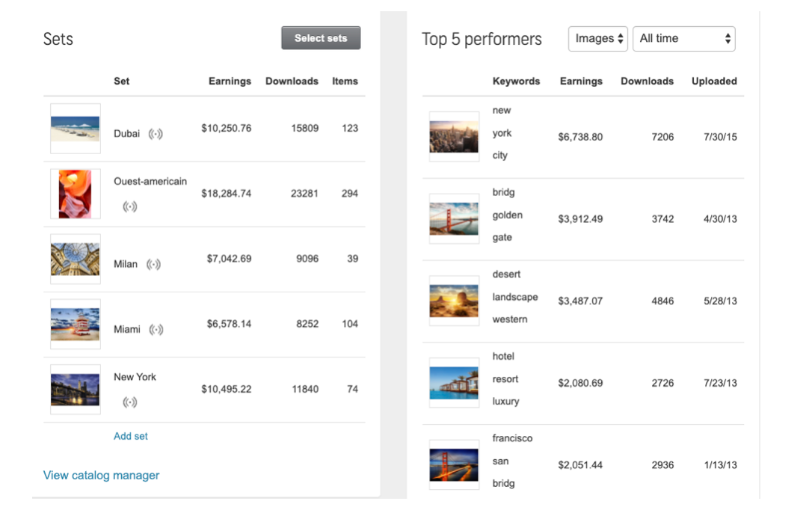Click the broadcast icon beside Milan
Screen dimensions: 812x516
(153, 264)
